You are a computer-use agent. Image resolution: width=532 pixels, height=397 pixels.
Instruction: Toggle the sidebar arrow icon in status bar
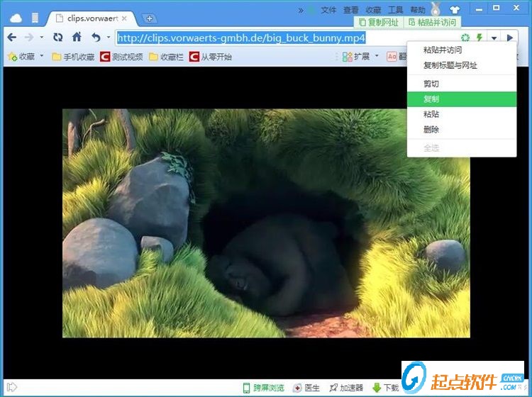pos(12,387)
